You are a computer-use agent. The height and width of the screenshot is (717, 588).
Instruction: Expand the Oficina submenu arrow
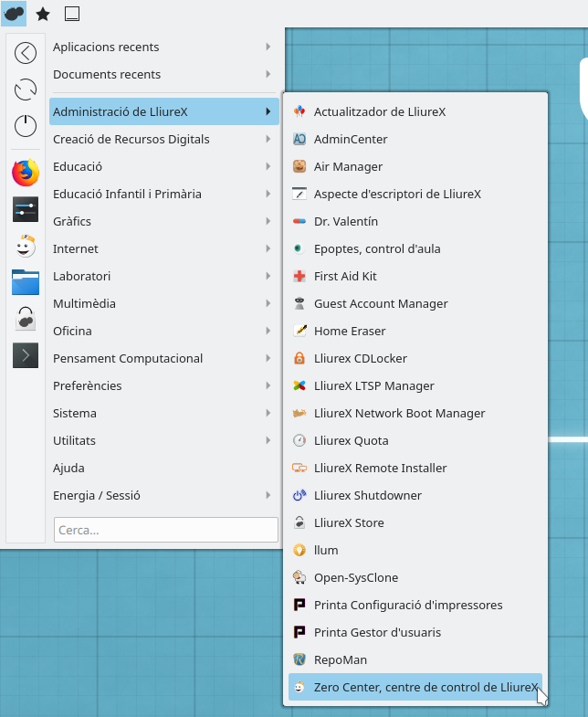point(268,331)
